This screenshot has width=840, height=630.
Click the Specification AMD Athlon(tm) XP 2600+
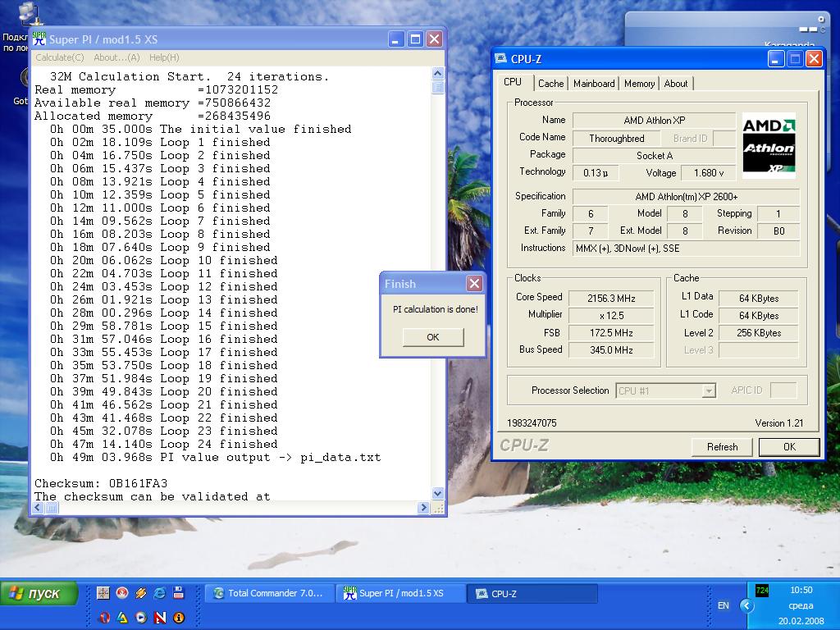pyautogui.click(x=687, y=196)
